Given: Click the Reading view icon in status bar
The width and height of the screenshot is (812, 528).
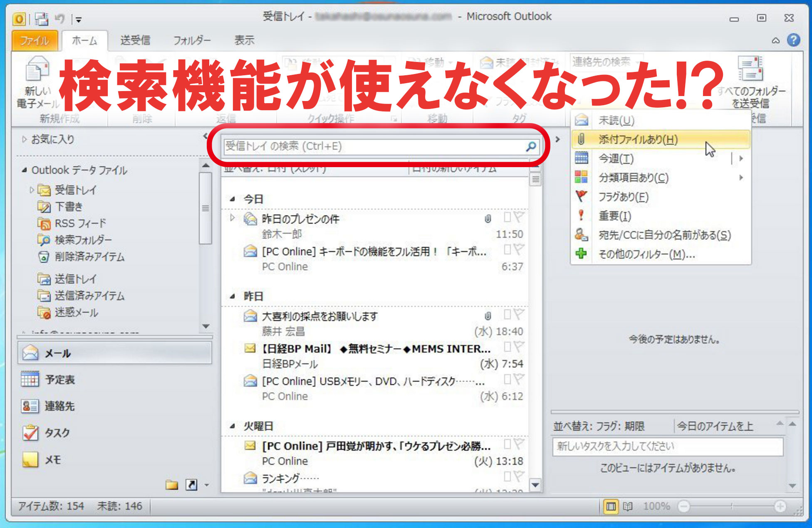Looking at the screenshot, I should pos(627,506).
